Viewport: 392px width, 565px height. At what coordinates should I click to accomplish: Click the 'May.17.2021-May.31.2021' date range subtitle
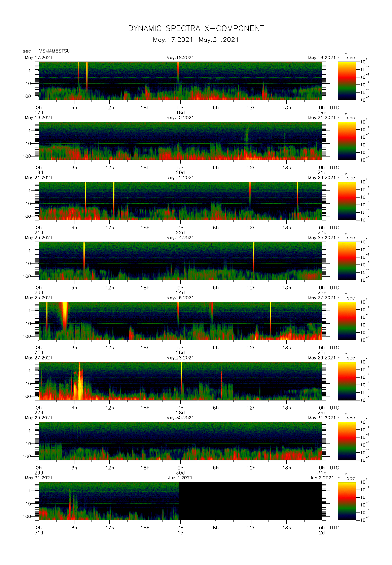[196, 40]
